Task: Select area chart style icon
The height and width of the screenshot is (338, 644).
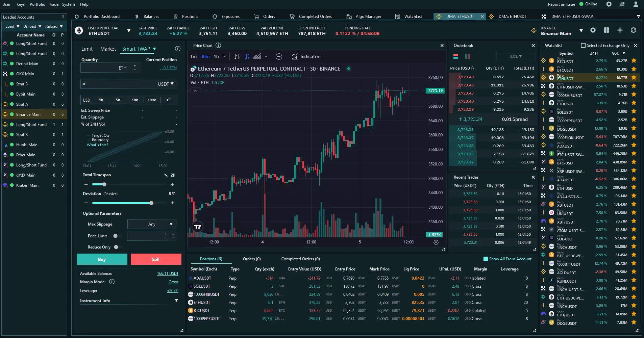Action: point(257,56)
